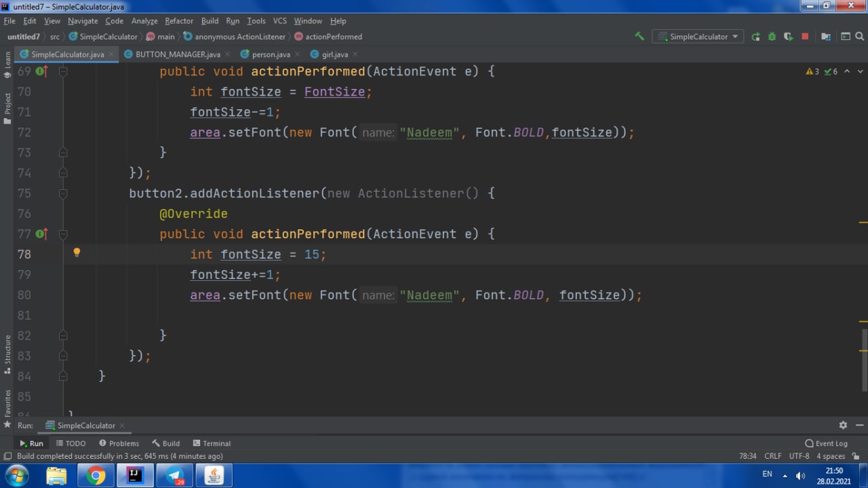
Task: Click the override gutter icon on line 69
Action: (42, 71)
